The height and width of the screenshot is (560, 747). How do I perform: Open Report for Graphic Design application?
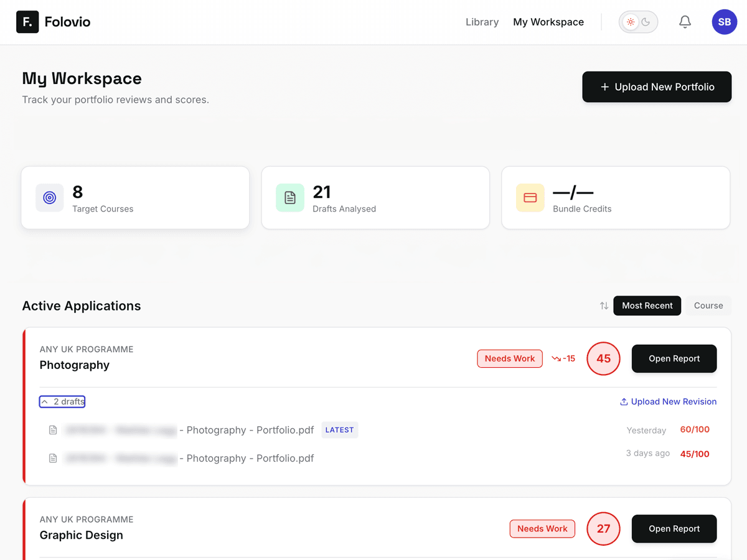[674, 529]
